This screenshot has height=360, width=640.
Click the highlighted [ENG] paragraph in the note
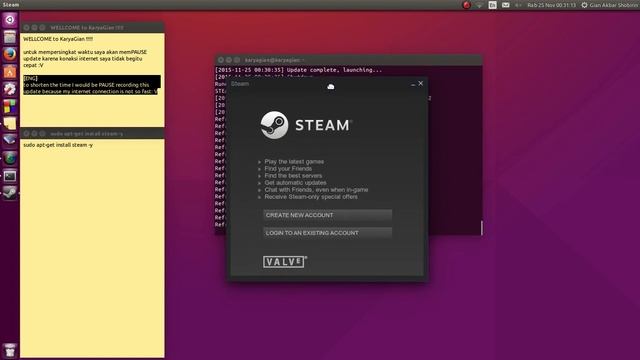(x=91, y=85)
